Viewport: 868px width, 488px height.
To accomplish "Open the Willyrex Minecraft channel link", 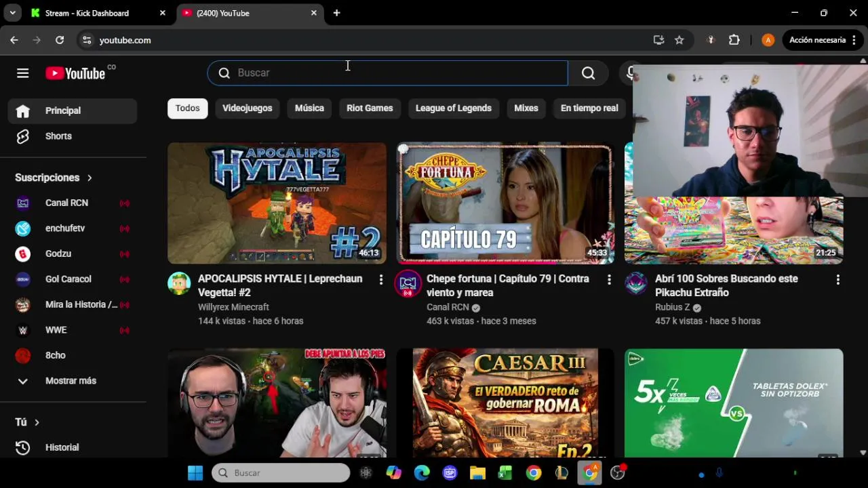I will click(233, 307).
